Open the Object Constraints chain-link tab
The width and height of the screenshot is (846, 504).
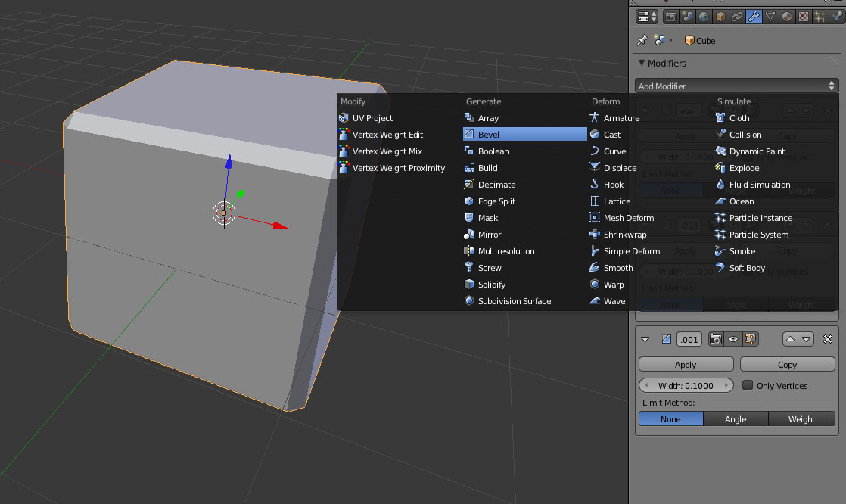pyautogui.click(x=737, y=17)
